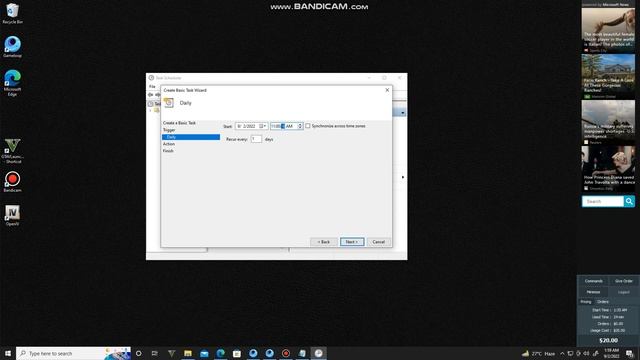Cancel the Create Basic Task Wizard

click(378, 242)
